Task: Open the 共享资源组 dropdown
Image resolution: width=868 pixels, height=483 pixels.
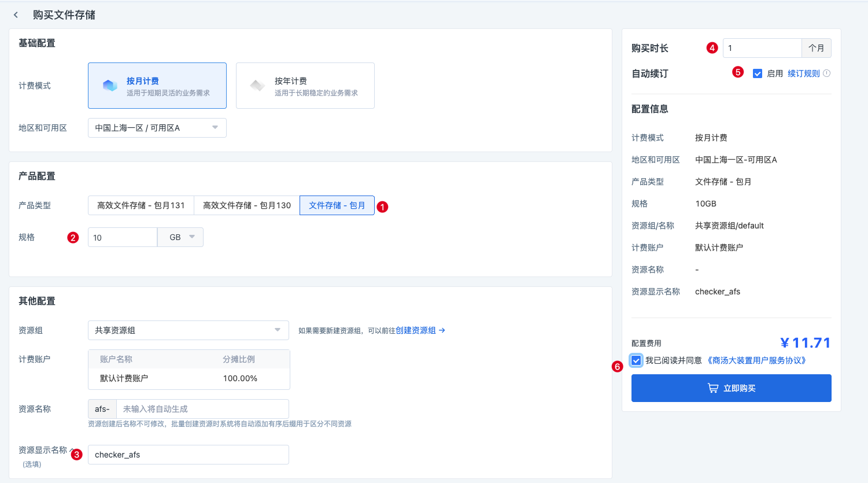Action: (189, 330)
